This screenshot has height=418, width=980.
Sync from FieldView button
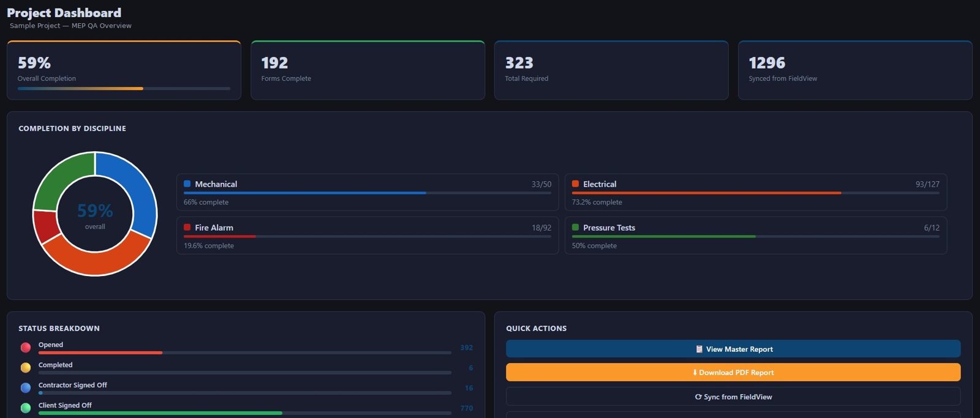coord(733,397)
